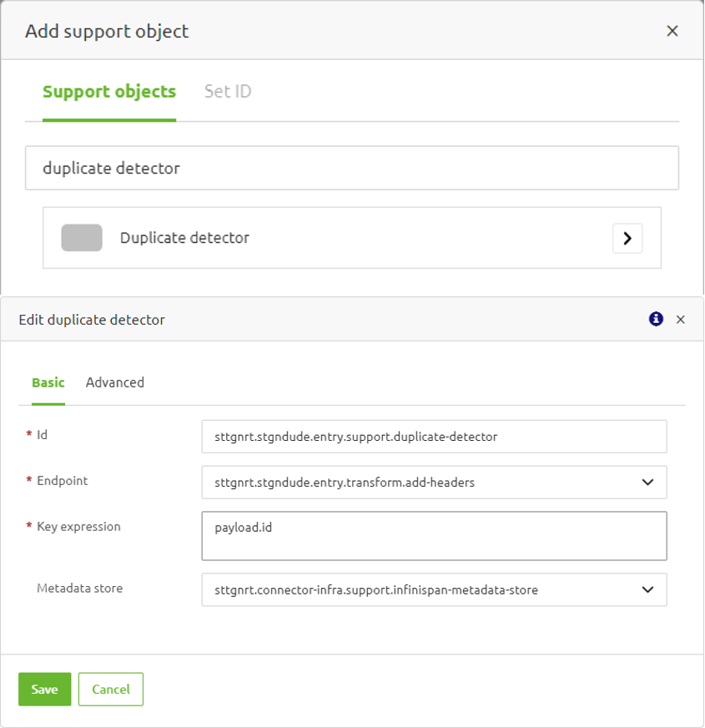The width and height of the screenshot is (705, 728).
Task: Select the Basic tab
Action: click(48, 382)
